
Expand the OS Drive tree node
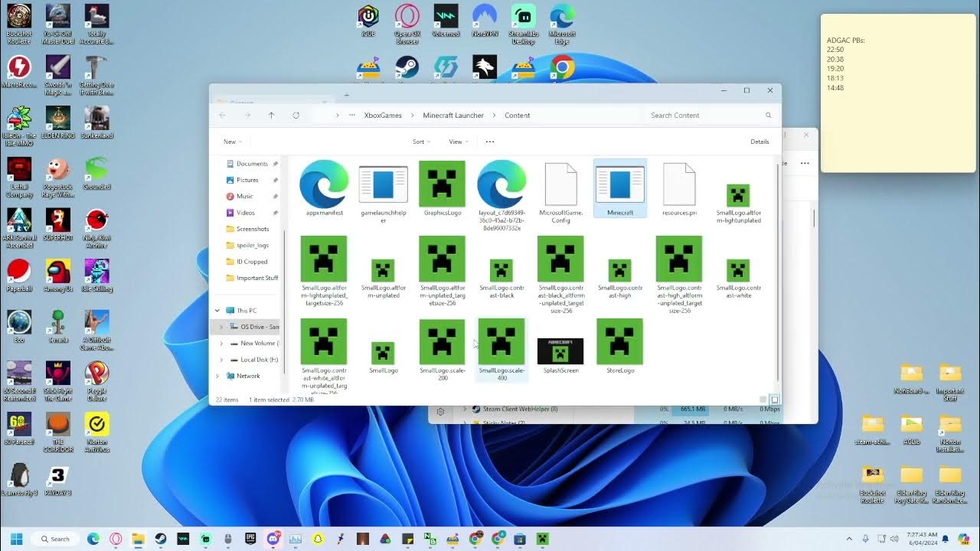(221, 327)
